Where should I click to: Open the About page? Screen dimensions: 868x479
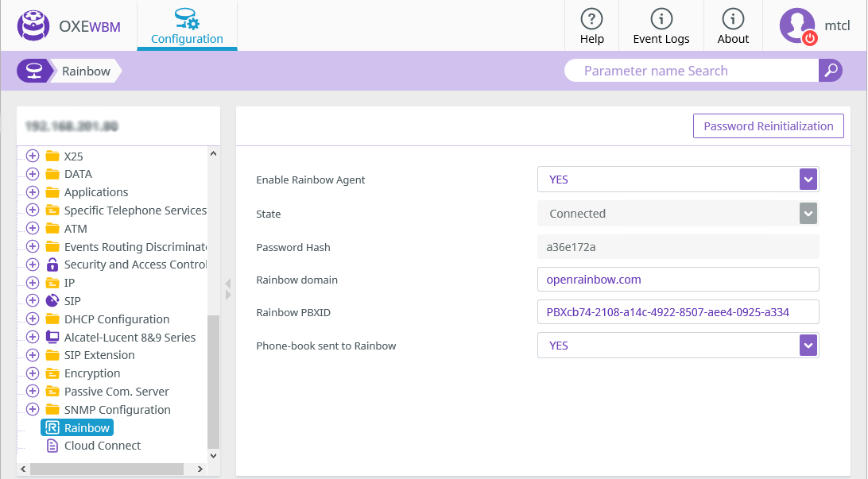tap(733, 26)
